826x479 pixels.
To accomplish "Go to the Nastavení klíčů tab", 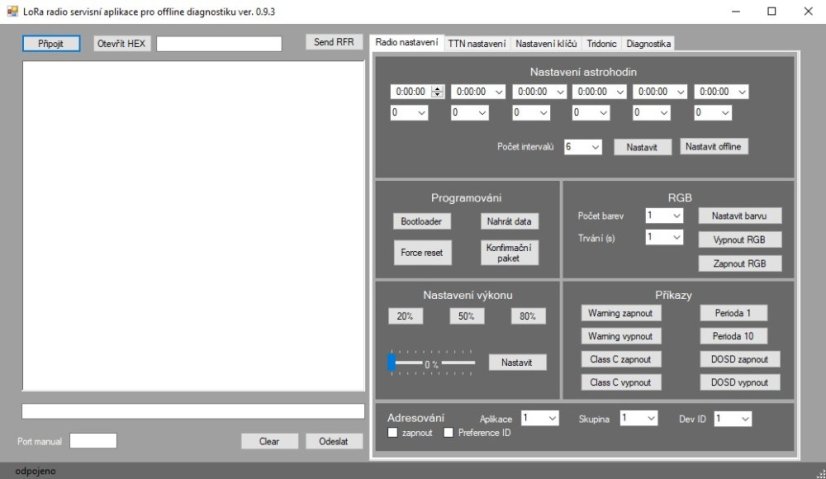I will 546,44.
